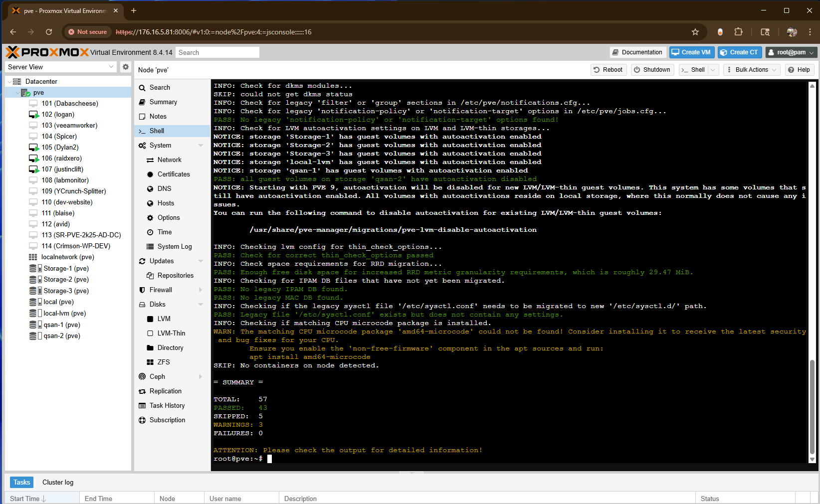Open the Summary menu item
820x504 pixels.
[x=163, y=102]
